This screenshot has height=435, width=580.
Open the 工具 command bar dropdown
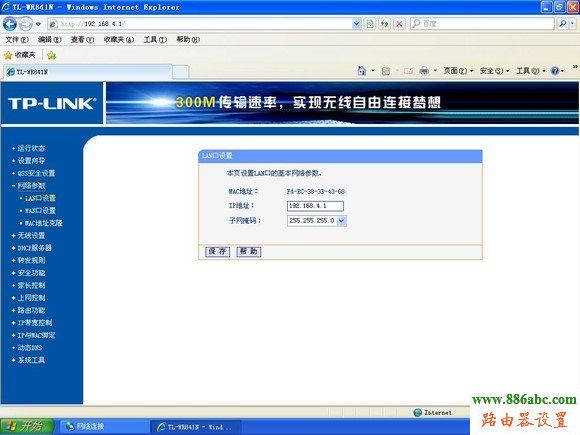pos(531,71)
